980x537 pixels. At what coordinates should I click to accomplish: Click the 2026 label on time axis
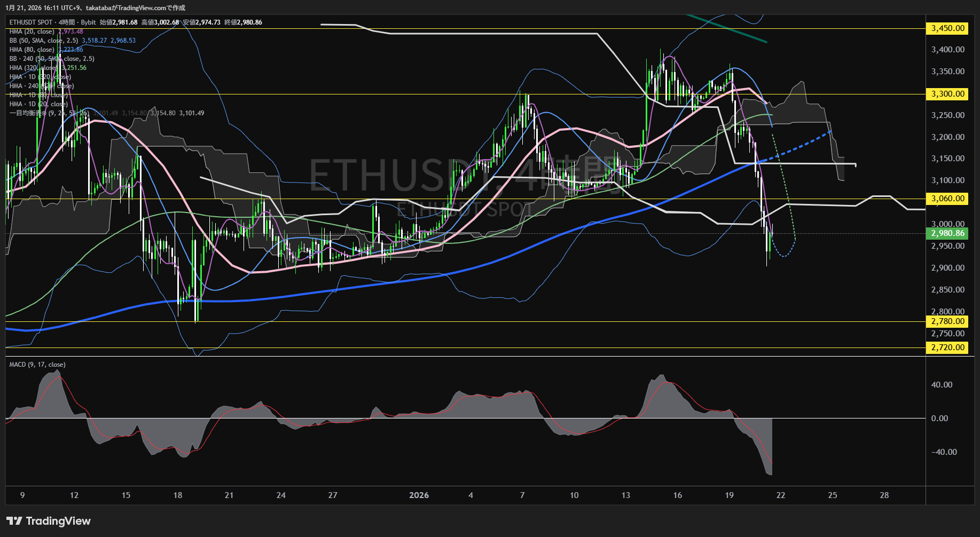(x=419, y=495)
